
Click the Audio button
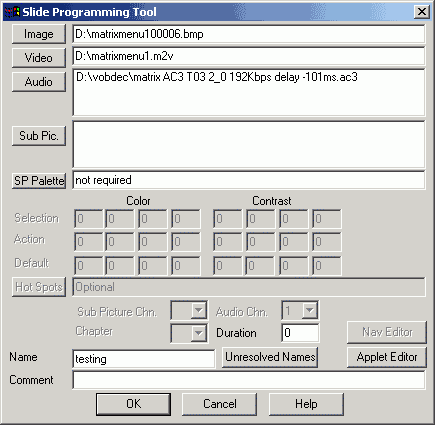39,82
